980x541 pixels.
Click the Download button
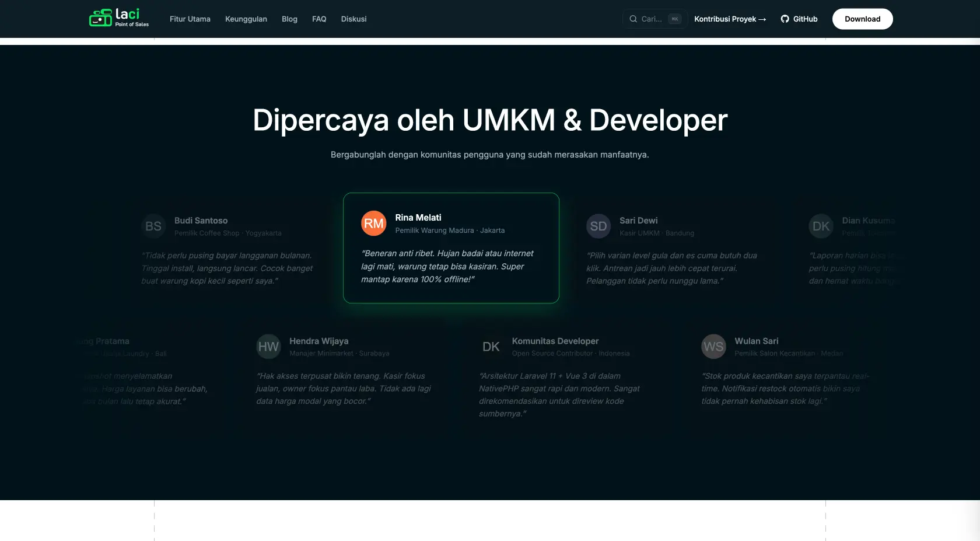(862, 19)
